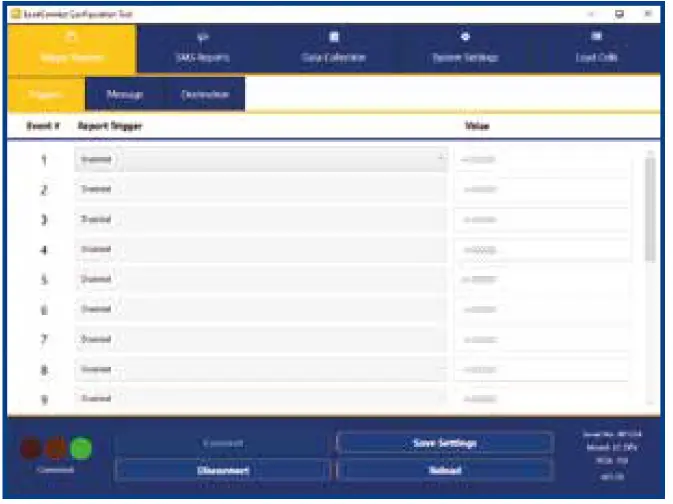Click the greyed-out Connect button
This screenshot has height=504, width=673.
(223, 443)
